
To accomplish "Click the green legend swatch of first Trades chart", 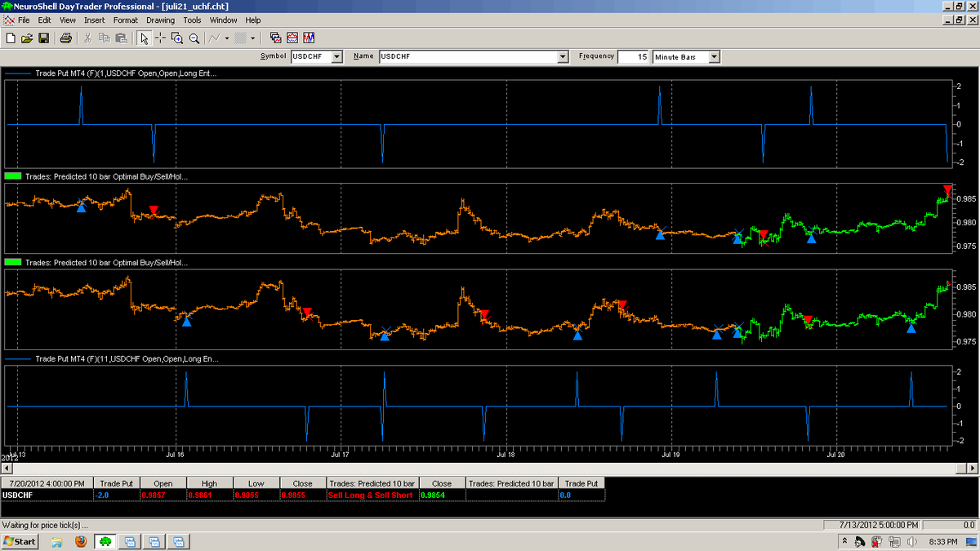I will pyautogui.click(x=14, y=176).
